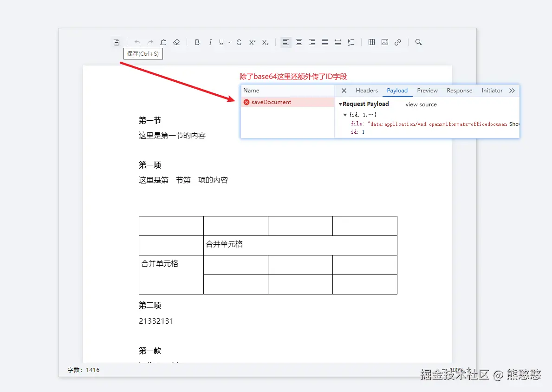The height and width of the screenshot is (392, 552).
Task: Justify text on both sides
Action: point(325,42)
